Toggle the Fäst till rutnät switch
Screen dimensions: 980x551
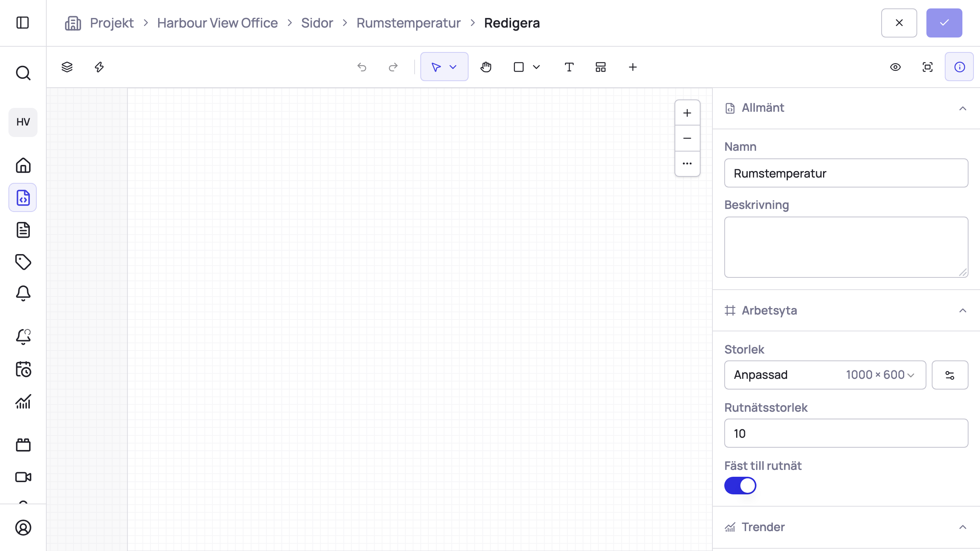pos(740,486)
